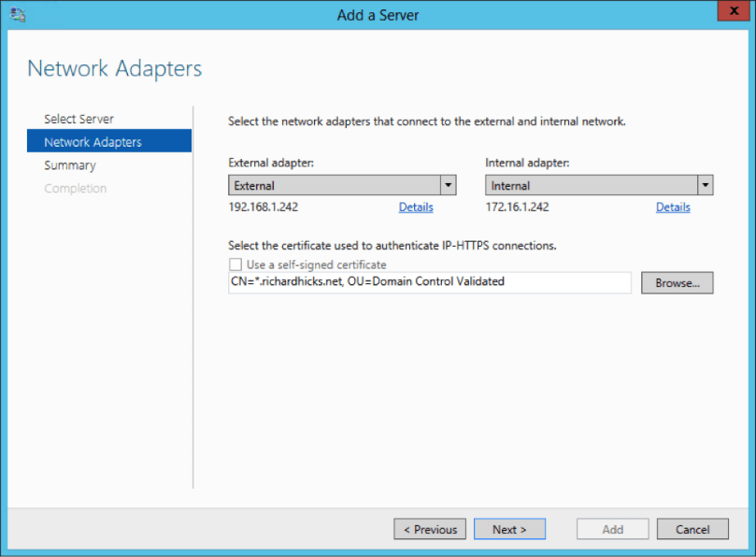
Task: Open Details link for 172.16.1.242 adapter
Action: tap(673, 207)
